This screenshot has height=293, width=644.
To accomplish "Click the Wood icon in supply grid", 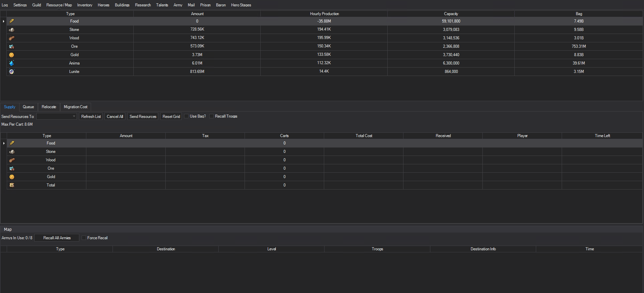I will coord(12,160).
